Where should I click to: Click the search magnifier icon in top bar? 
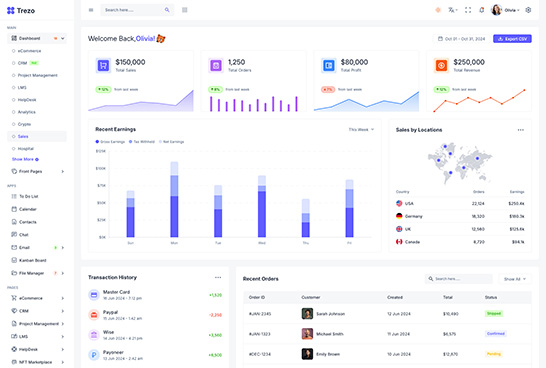(x=167, y=10)
